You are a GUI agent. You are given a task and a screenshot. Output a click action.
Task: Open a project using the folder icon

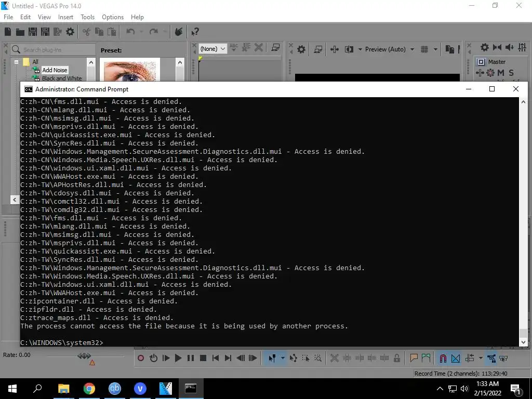(20, 32)
